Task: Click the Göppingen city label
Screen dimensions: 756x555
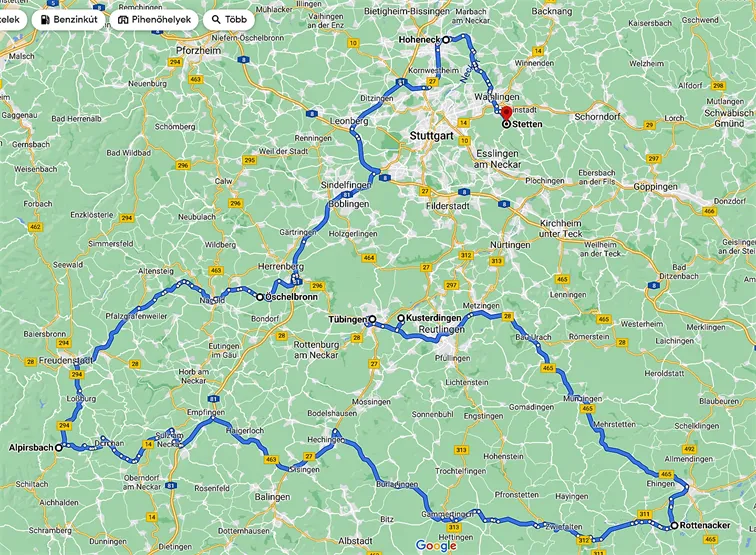Action: point(655,187)
